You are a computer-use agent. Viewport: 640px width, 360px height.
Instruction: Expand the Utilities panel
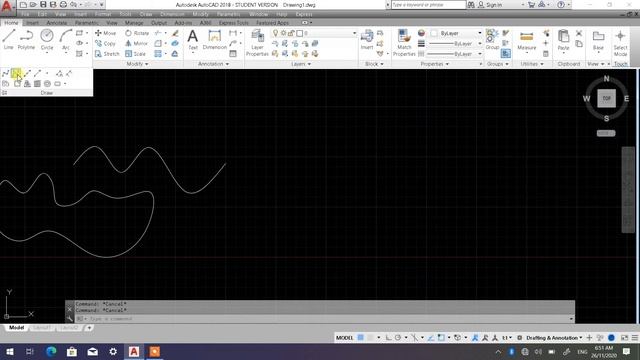[x=532, y=64]
